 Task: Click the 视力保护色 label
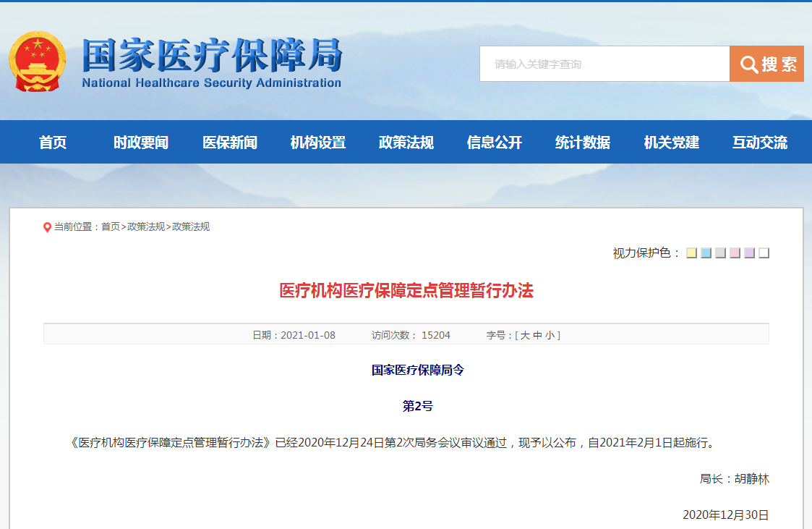tap(646, 253)
